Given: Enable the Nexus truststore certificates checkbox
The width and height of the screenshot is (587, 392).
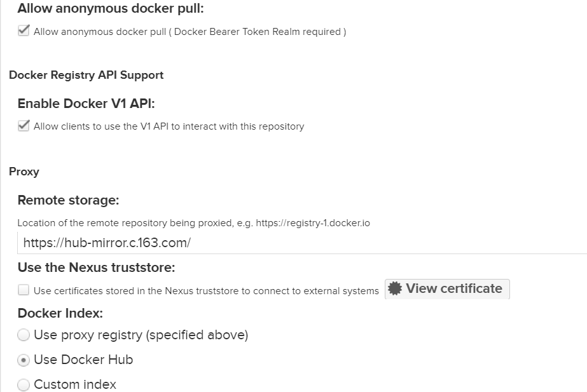Looking at the screenshot, I should pyautogui.click(x=24, y=290).
